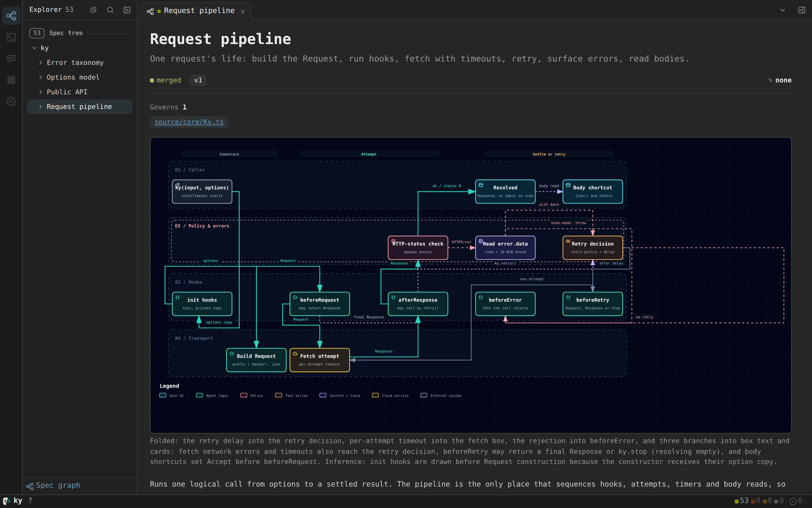The image size is (812, 508).
Task: Open the stacked list panel icon
Action: click(11, 80)
